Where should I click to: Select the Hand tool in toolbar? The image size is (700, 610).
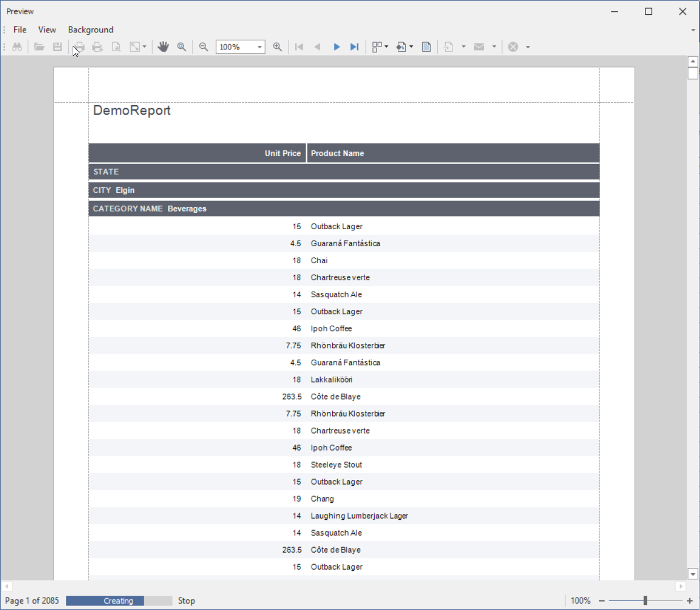click(164, 47)
